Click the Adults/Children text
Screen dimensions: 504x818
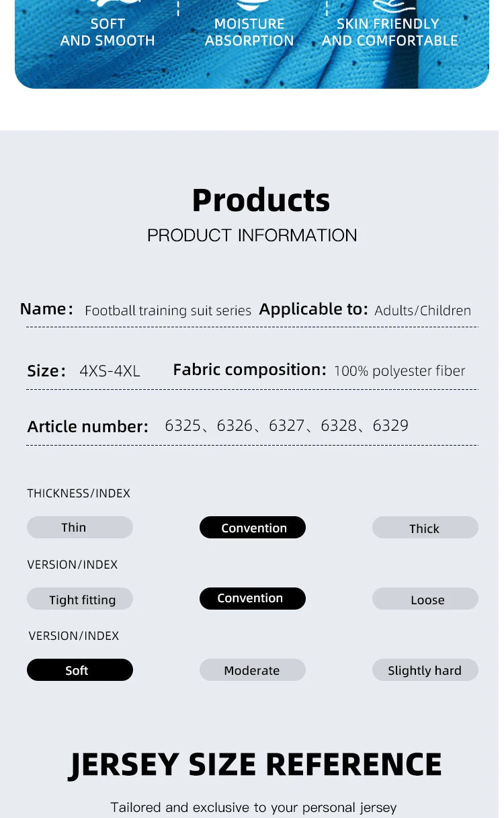point(423,311)
